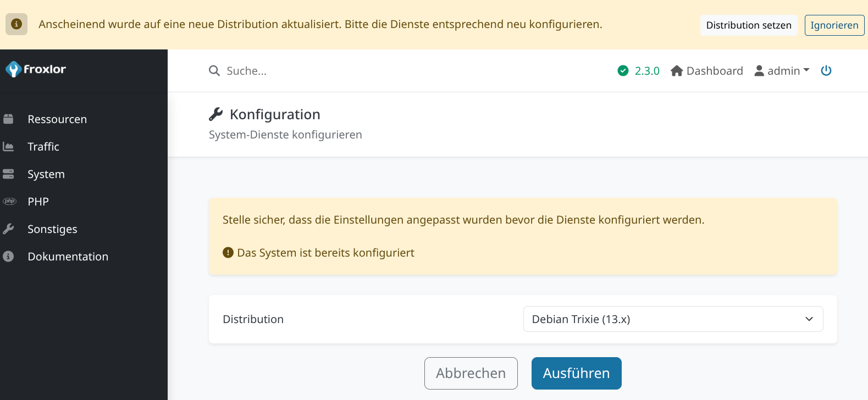The width and height of the screenshot is (868, 400).
Task: Click the 'Distribution setzen' button
Action: pyautogui.click(x=749, y=25)
